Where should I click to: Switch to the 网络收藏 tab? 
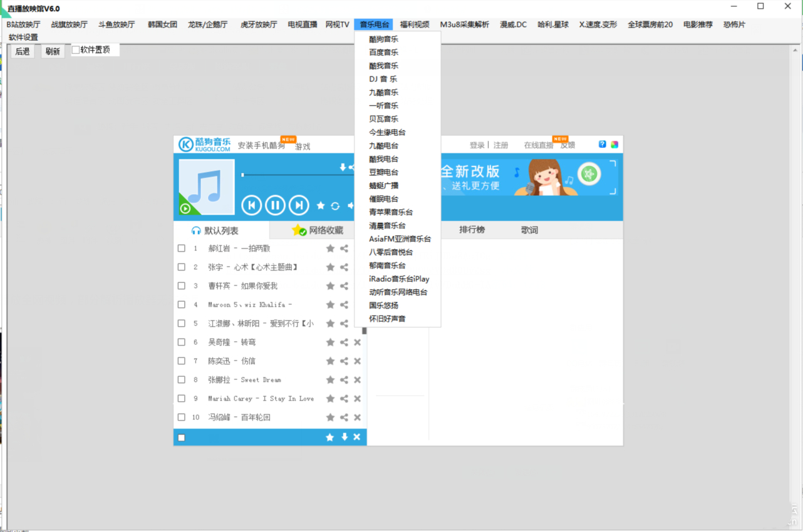pyautogui.click(x=319, y=230)
